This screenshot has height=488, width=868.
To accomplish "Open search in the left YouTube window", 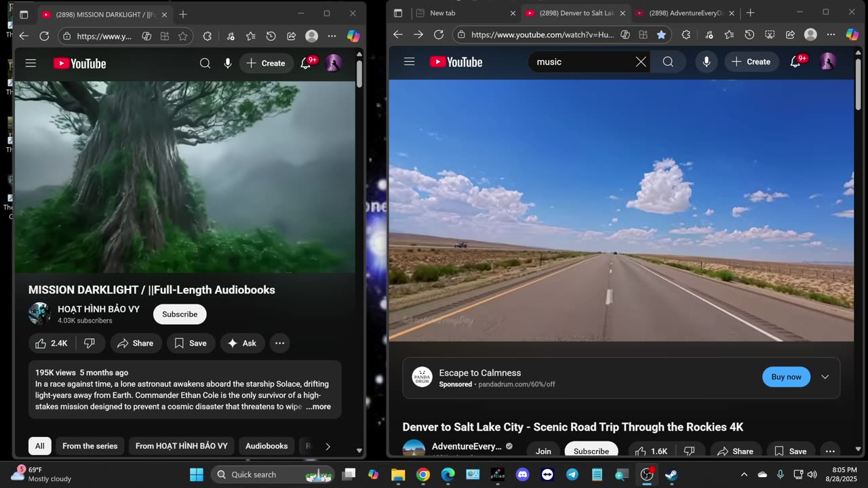I will [x=205, y=63].
